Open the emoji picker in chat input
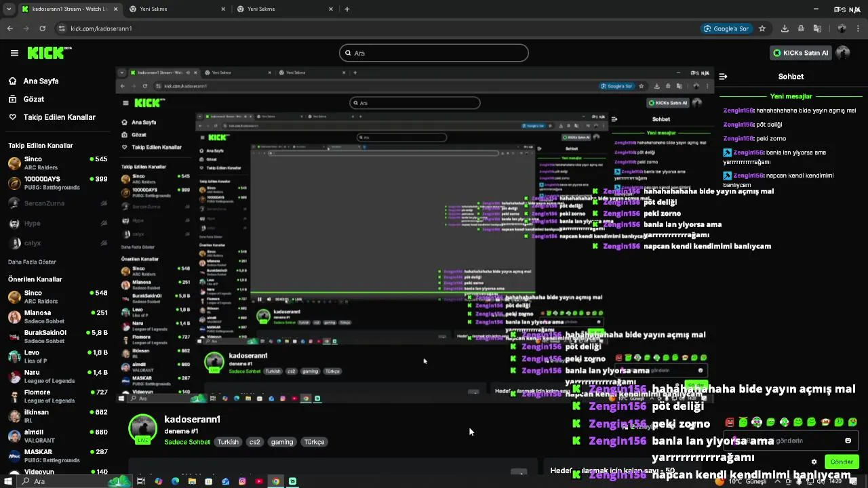Screen dimensions: 868x488 tap(848, 441)
